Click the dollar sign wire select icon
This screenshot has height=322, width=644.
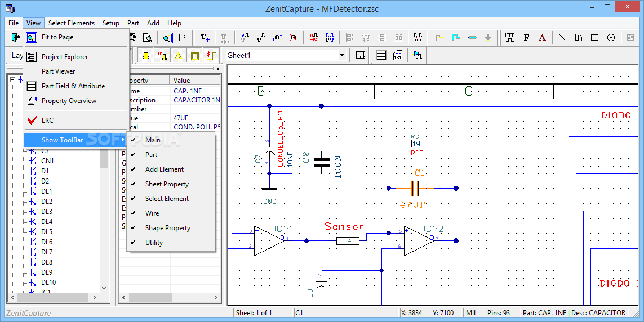[211, 55]
